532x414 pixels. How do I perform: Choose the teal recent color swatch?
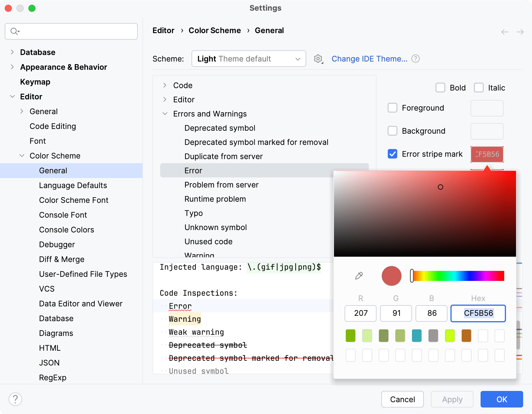coord(417,336)
